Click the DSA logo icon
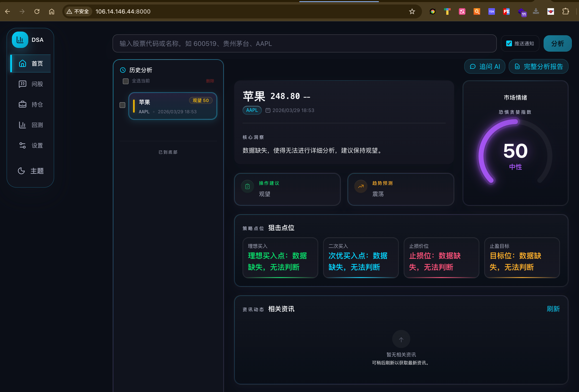This screenshot has height=392, width=579. click(20, 40)
